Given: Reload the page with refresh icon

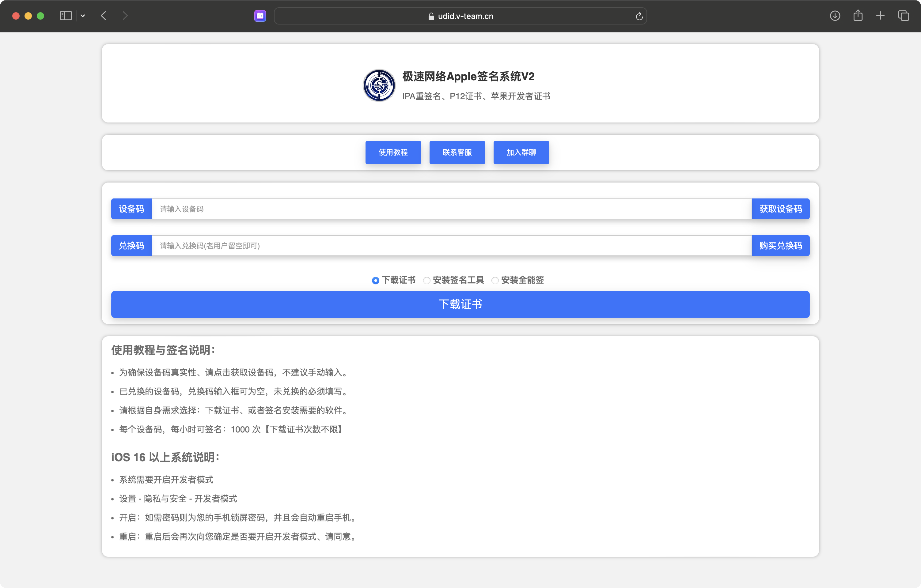Looking at the screenshot, I should tap(639, 16).
